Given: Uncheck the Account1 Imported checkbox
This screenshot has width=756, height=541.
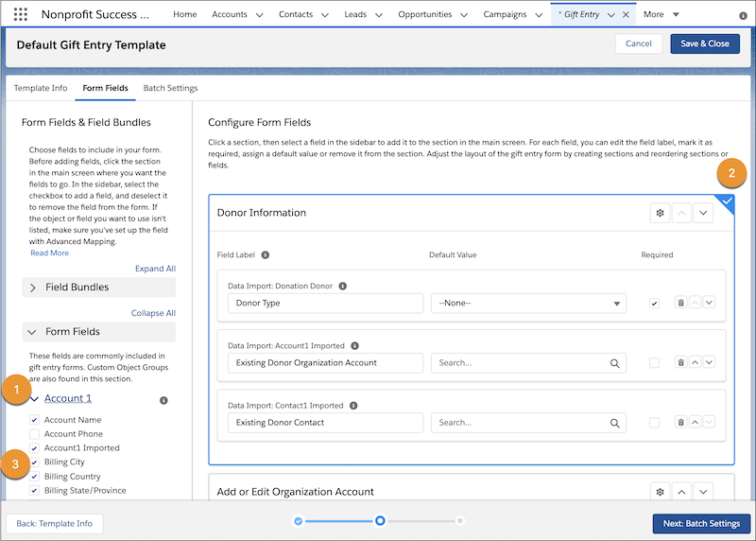Looking at the screenshot, I should point(34,448).
